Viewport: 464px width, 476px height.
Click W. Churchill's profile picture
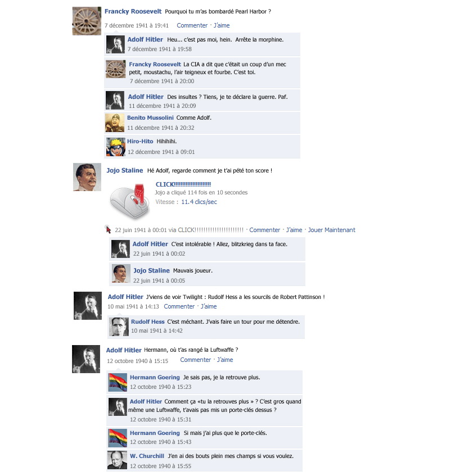point(118,460)
